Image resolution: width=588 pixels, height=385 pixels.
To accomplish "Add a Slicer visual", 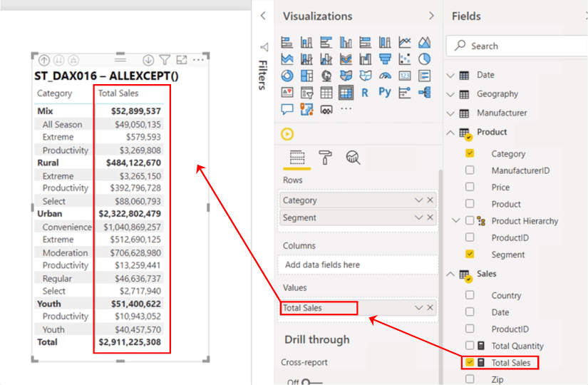I will (x=306, y=92).
